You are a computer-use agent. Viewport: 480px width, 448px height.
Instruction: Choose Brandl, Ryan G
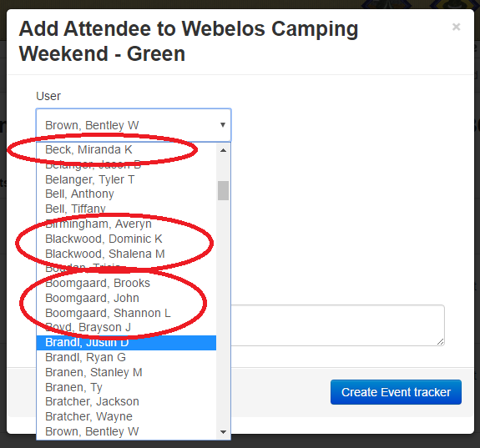[x=126, y=357]
